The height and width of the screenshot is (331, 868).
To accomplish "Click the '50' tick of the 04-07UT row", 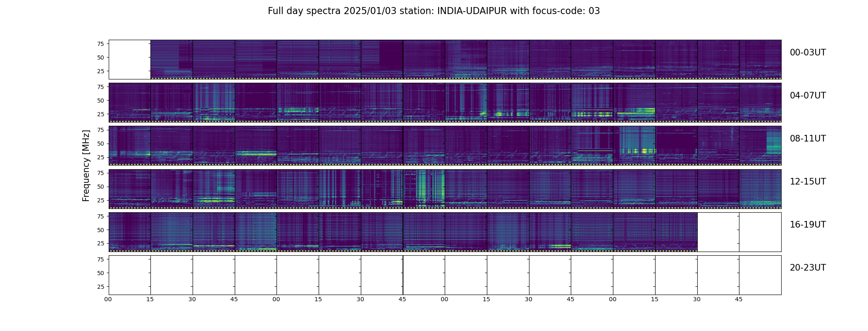I will tap(100, 101).
